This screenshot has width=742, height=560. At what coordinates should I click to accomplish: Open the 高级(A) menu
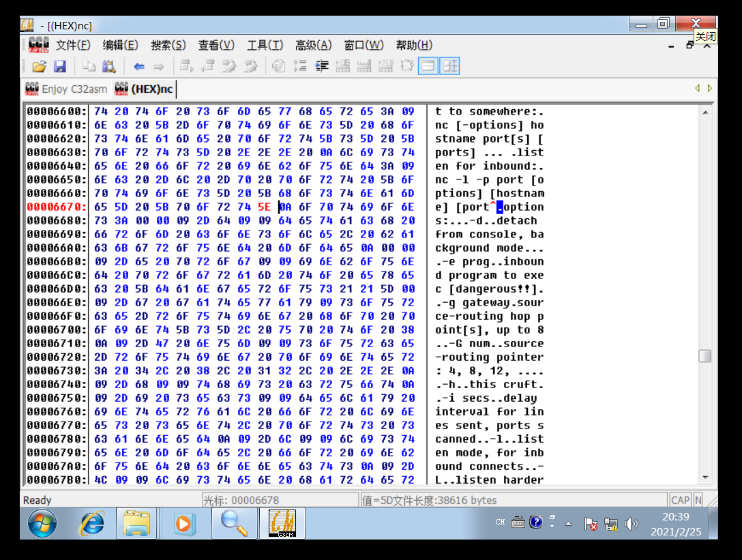click(313, 45)
